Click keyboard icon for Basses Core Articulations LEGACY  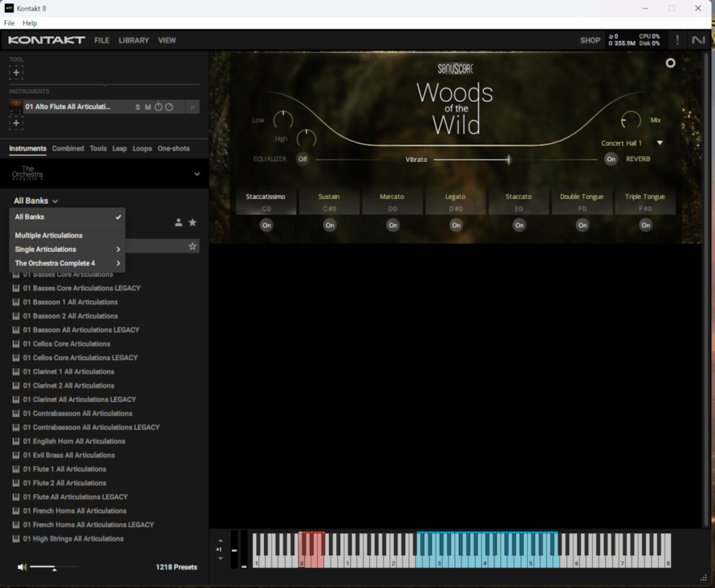click(16, 288)
